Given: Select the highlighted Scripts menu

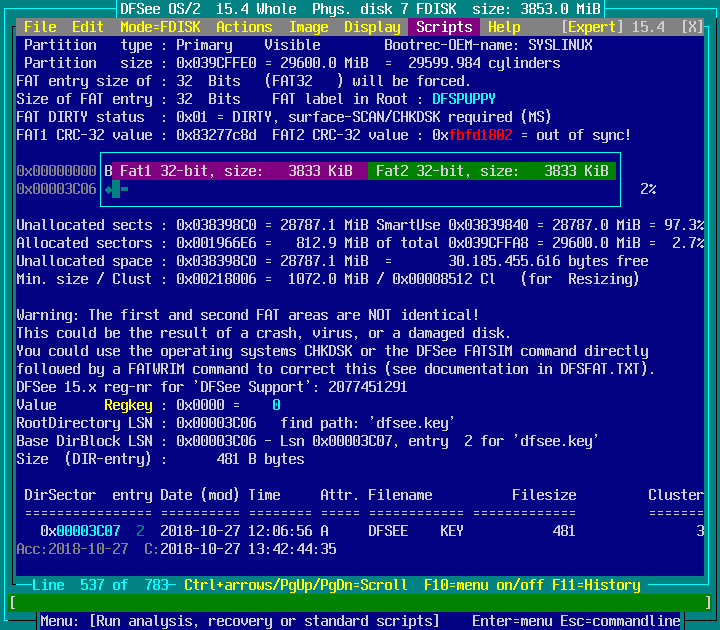Looking at the screenshot, I should click(444, 27).
